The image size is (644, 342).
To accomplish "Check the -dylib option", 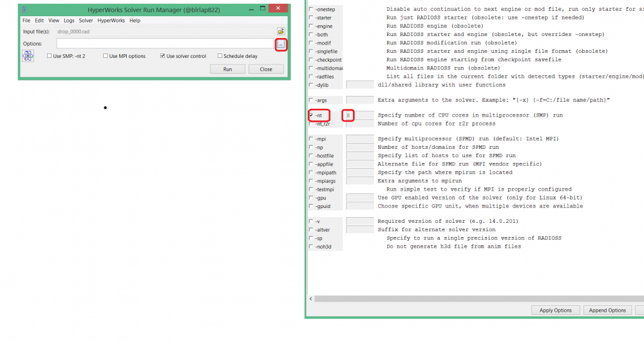I will (x=311, y=85).
